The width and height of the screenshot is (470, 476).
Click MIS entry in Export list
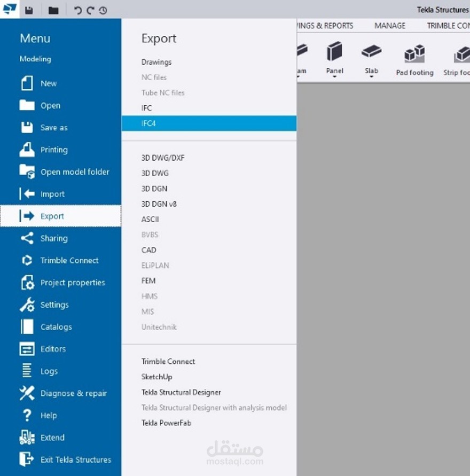(x=147, y=311)
